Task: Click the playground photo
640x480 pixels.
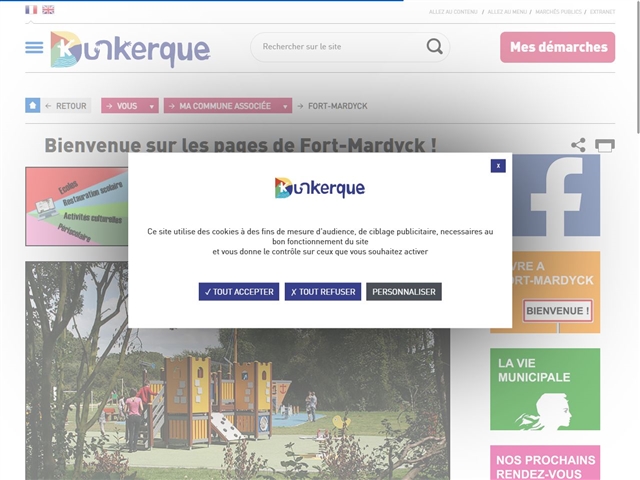Action: pos(238,404)
